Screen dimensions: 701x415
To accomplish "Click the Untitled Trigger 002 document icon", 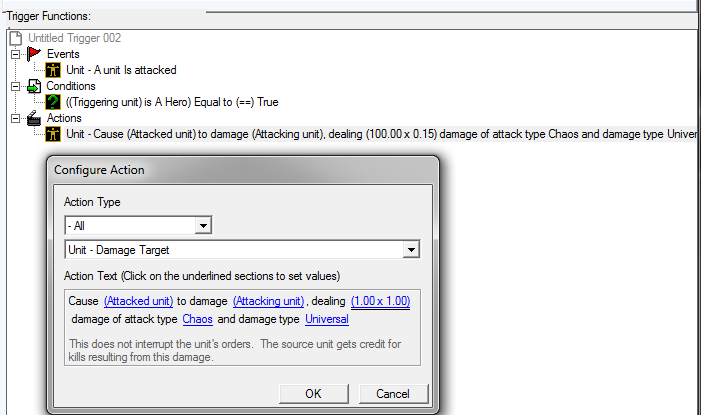I will coord(16,38).
